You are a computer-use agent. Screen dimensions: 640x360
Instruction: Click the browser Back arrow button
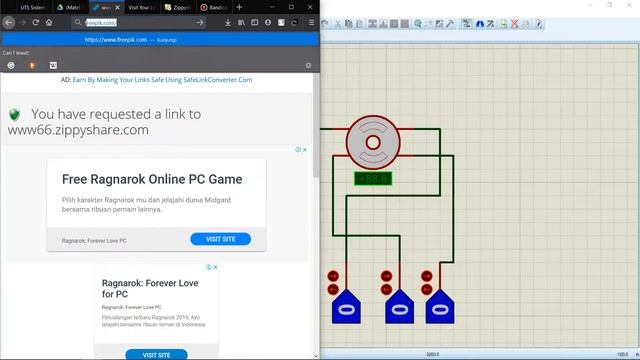click(x=9, y=22)
